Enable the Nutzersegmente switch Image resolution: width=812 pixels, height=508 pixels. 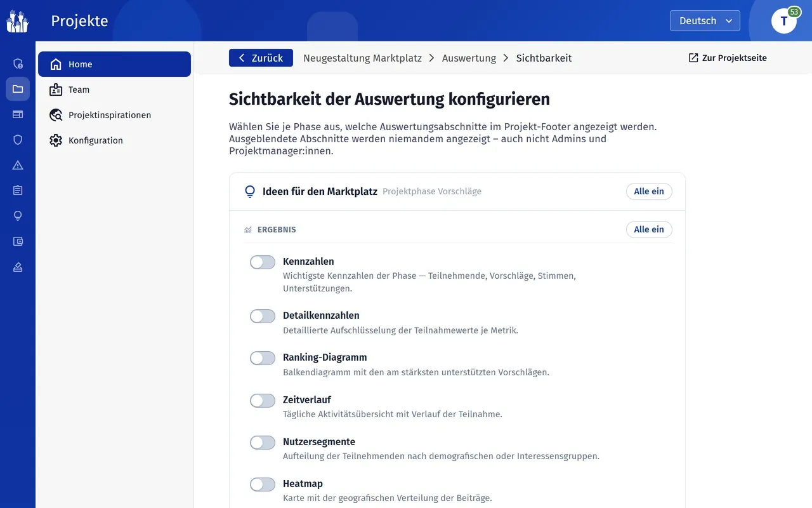pos(263,443)
